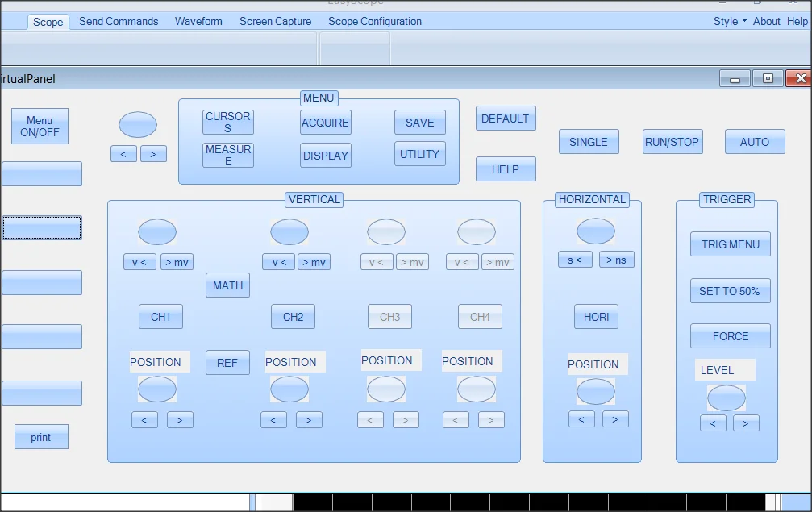
Task: Click the CH1 volts/div scale knob
Action: (x=156, y=232)
